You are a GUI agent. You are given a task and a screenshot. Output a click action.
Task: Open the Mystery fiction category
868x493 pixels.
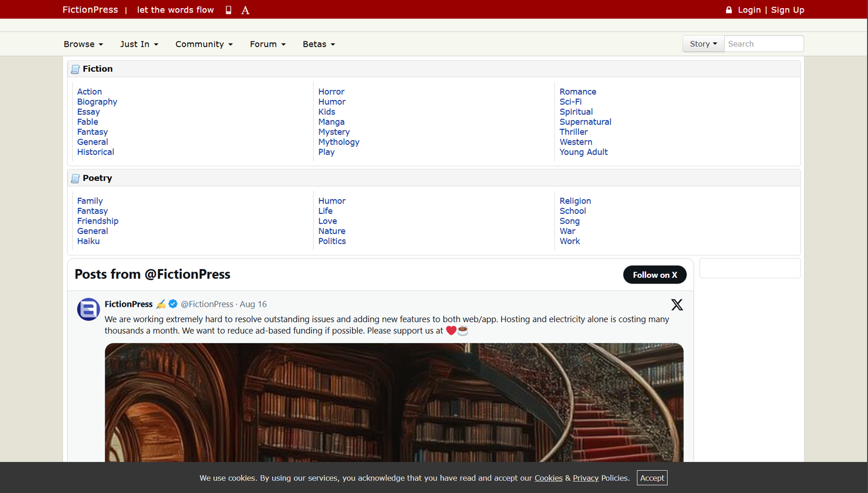pyautogui.click(x=334, y=132)
